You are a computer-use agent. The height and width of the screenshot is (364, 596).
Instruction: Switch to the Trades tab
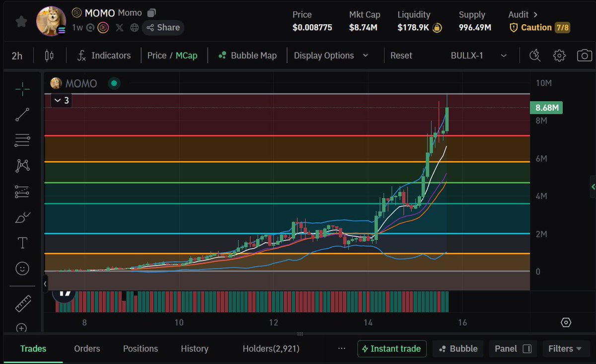[x=33, y=349]
